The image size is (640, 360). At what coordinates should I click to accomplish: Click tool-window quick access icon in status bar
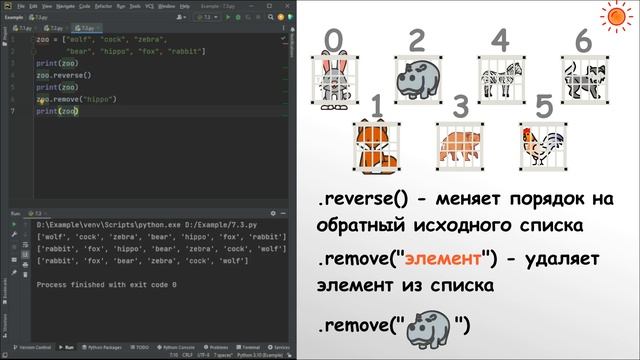tap(5, 356)
